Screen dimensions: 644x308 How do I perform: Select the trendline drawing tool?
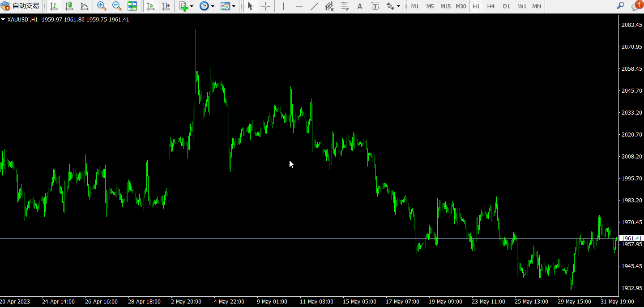click(314, 6)
